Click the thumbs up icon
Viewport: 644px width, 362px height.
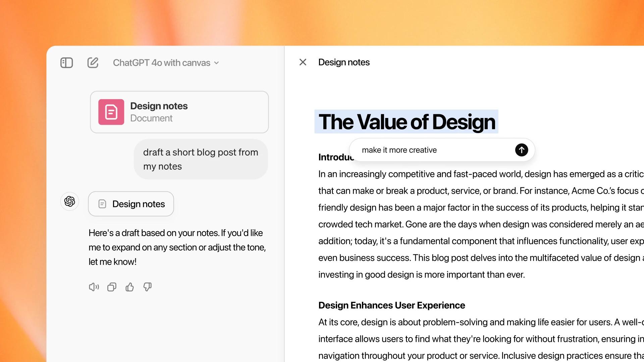pyautogui.click(x=129, y=287)
